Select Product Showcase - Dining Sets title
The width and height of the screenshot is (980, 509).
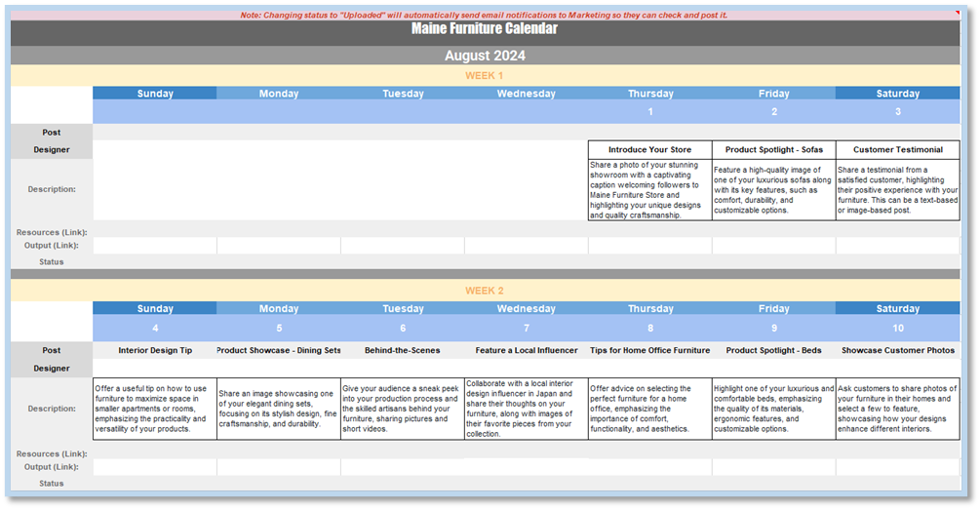(279, 351)
